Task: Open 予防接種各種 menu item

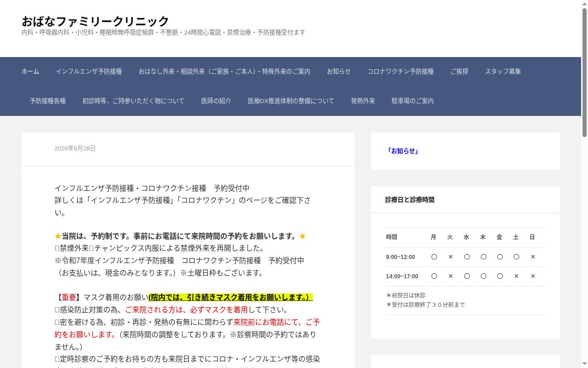Action: click(48, 101)
